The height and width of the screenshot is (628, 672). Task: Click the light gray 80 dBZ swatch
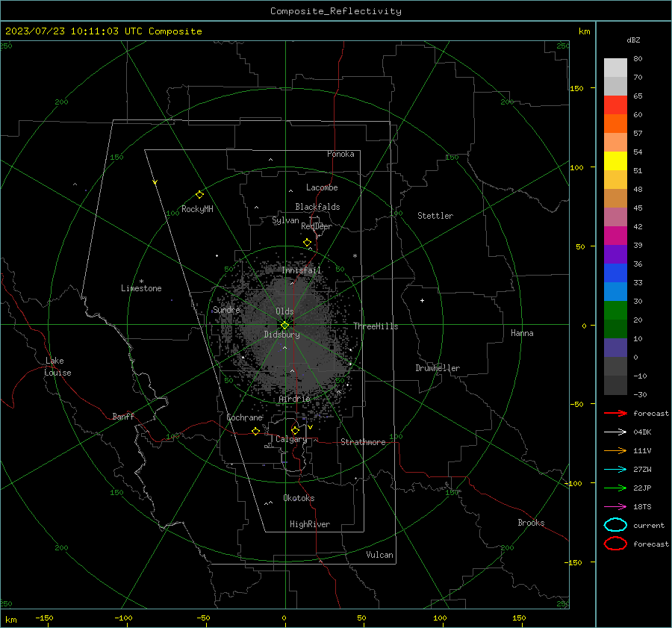tap(615, 68)
